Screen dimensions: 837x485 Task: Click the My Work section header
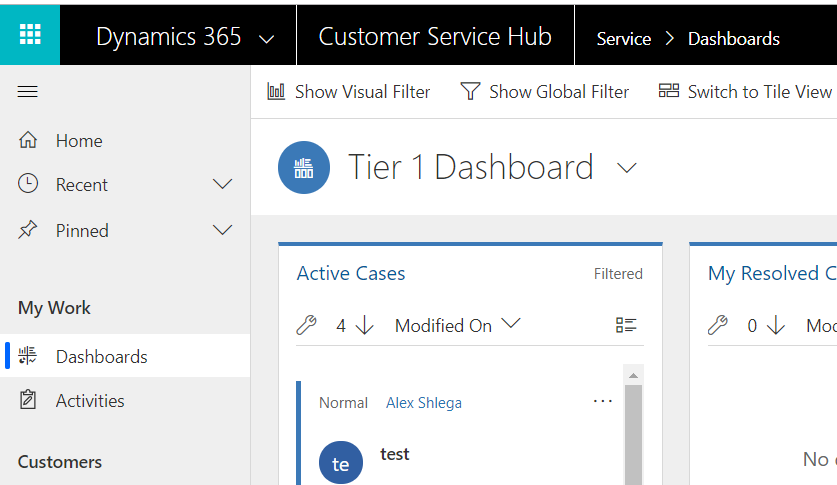click(x=54, y=308)
